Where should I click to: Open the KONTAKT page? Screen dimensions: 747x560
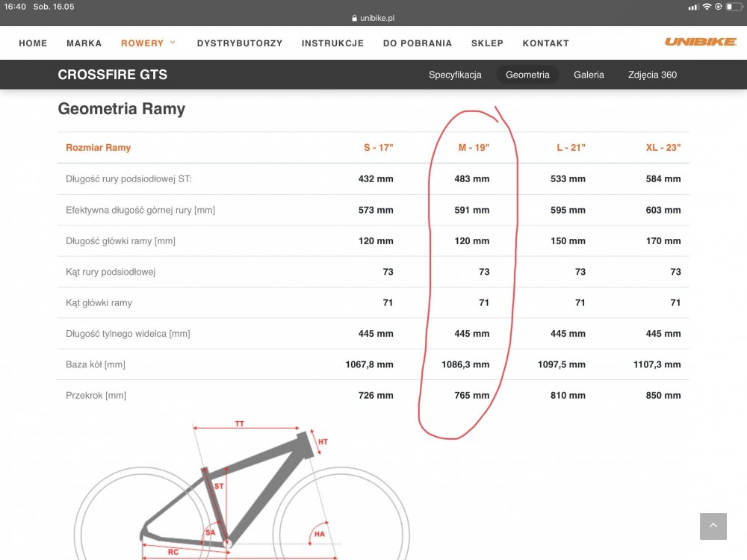tap(546, 43)
